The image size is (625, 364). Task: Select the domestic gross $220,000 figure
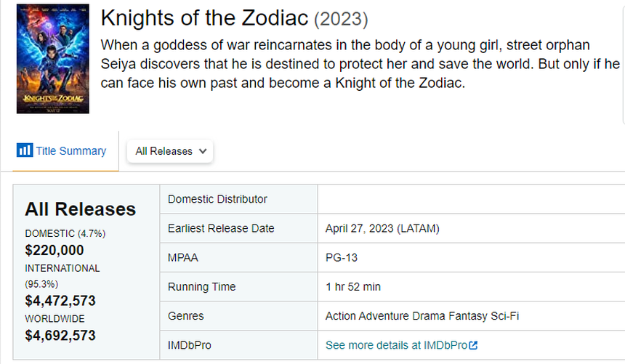click(55, 250)
